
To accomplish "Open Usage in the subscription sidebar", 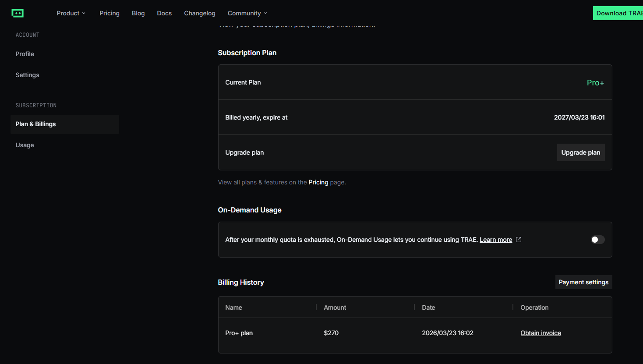I will pyautogui.click(x=25, y=145).
